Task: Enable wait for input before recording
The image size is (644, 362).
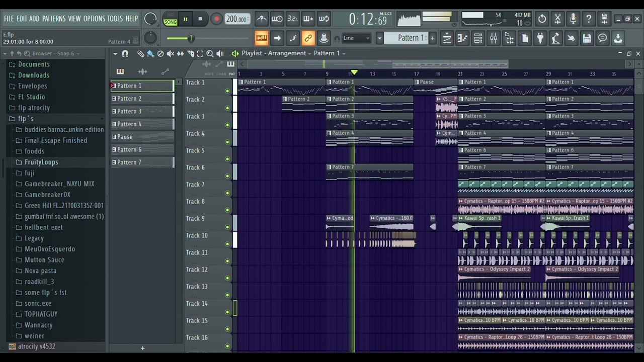Action: 277,19
